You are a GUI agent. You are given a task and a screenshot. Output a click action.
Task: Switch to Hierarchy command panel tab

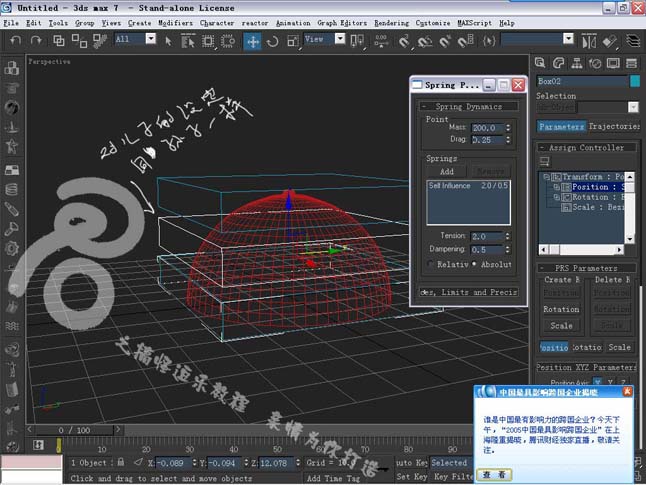tap(577, 63)
